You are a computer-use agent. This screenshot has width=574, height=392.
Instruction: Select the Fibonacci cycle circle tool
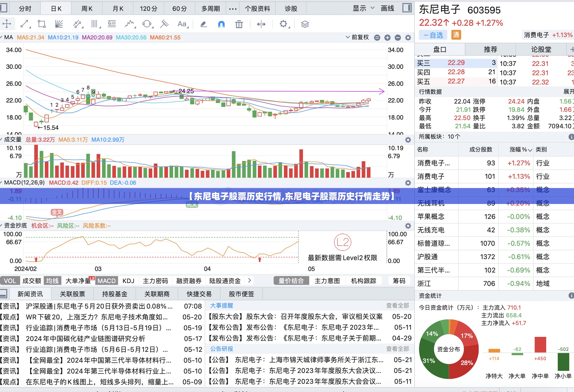pos(147,24)
